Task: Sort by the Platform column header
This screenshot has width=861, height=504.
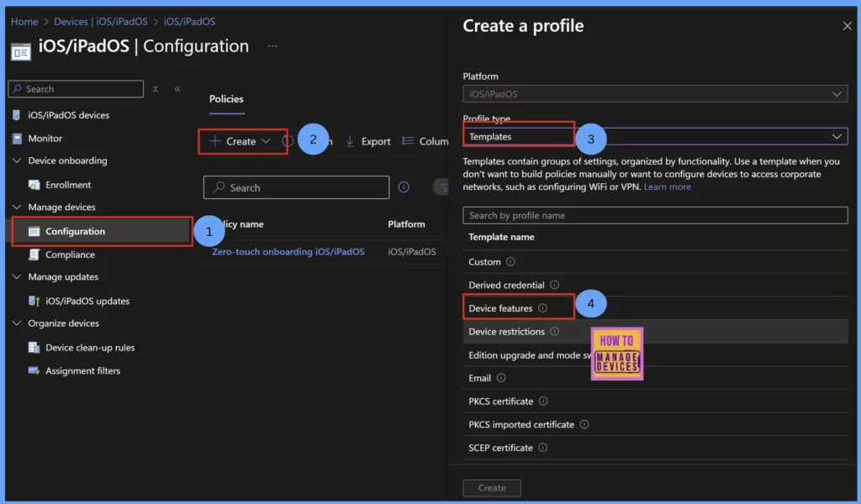Action: (x=406, y=223)
